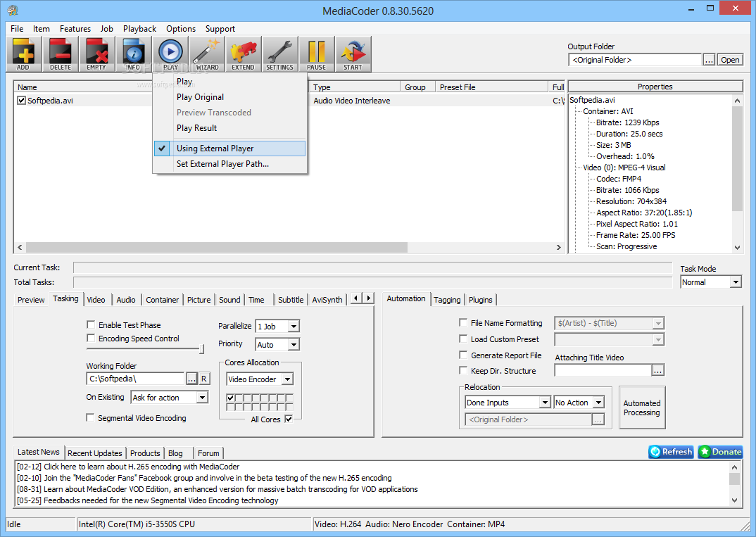The width and height of the screenshot is (756, 537).
Task: Click the R reset working folder button
Action: pos(204,379)
